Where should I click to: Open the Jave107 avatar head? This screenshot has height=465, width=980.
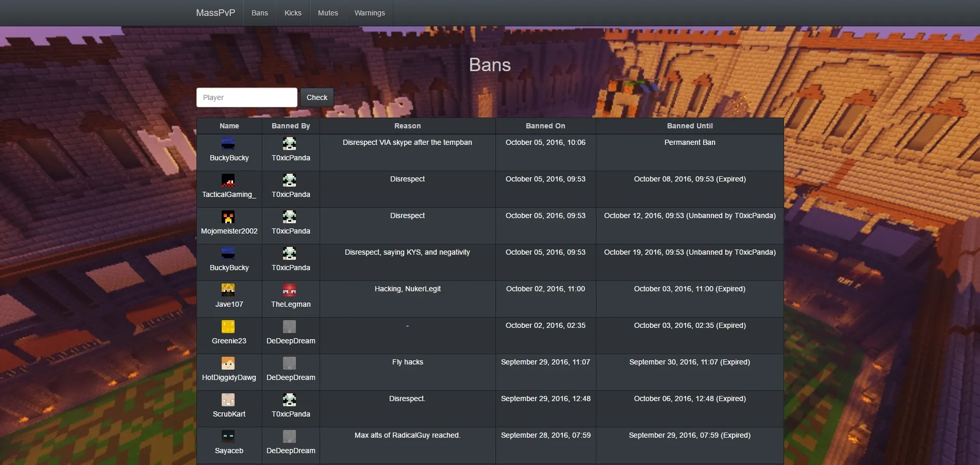[x=228, y=290]
